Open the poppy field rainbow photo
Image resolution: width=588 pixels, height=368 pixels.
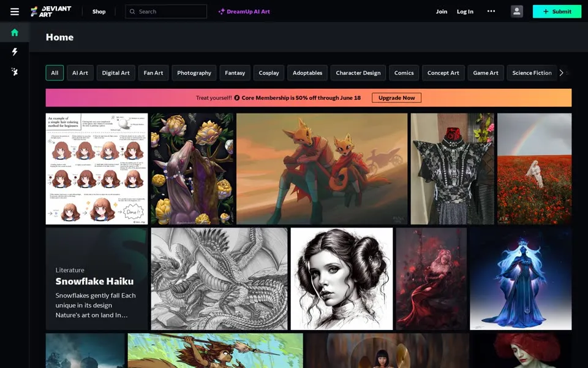click(x=534, y=169)
